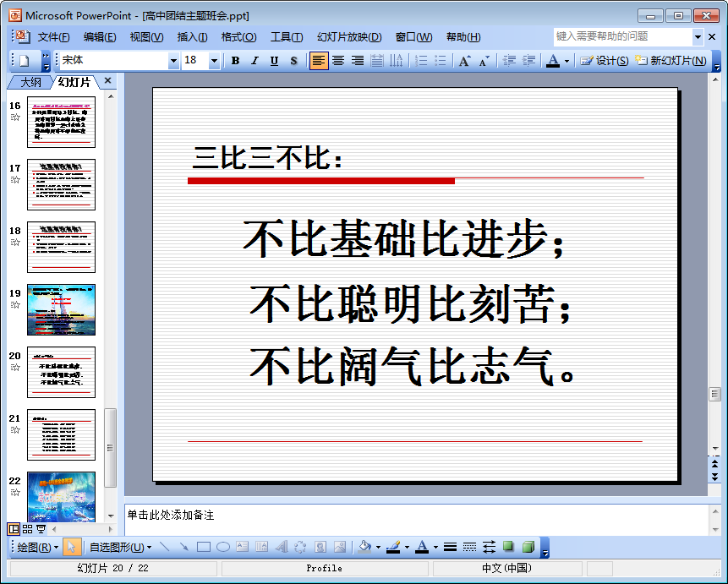Select the Line drawing tool
Viewport: 728px width, 584px height.
coord(164,548)
